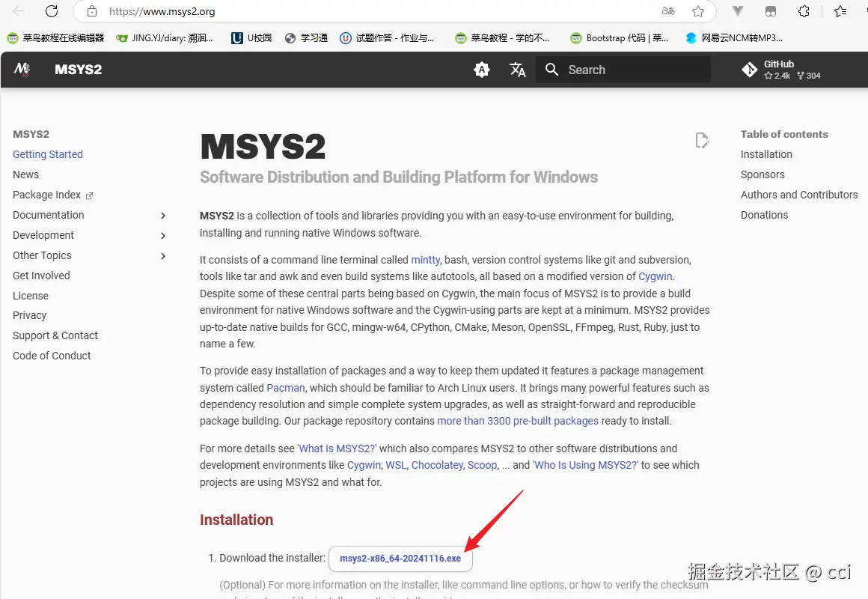Open the 网易云NCM转MP3 bookmark
Screen dimensions: 868x599
tap(734, 37)
